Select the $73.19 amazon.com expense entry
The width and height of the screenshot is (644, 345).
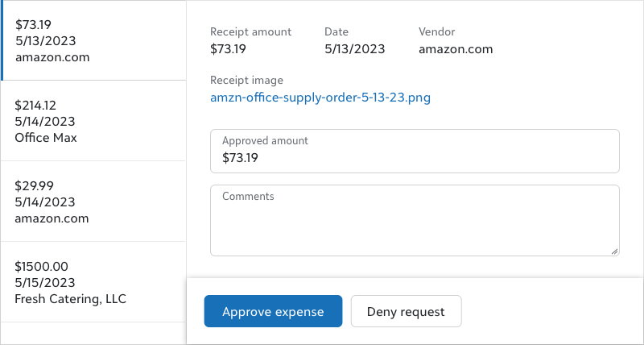[93, 40]
